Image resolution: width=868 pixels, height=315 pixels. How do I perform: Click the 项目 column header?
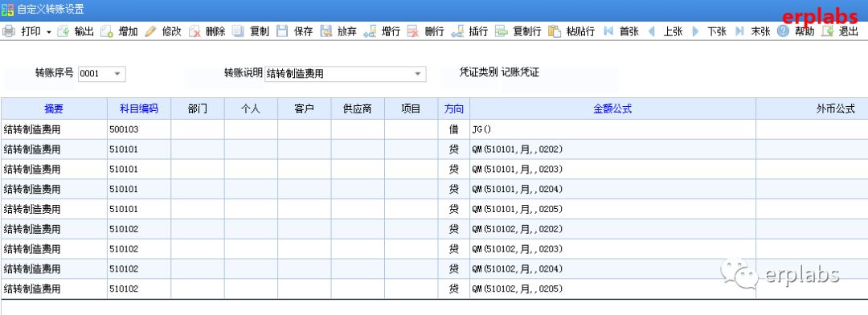pos(411,109)
